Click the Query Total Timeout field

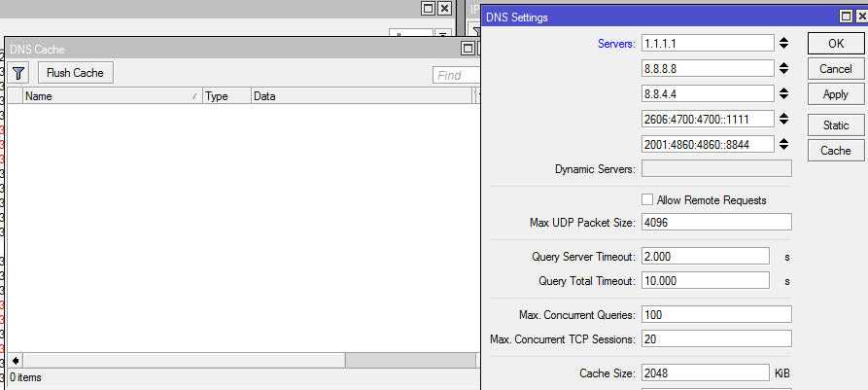click(706, 281)
